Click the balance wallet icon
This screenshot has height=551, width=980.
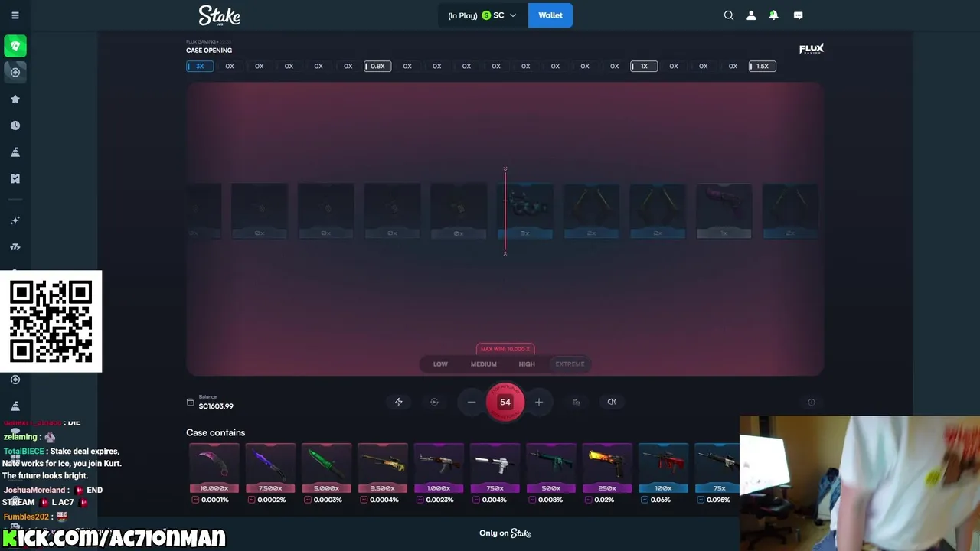coord(191,402)
